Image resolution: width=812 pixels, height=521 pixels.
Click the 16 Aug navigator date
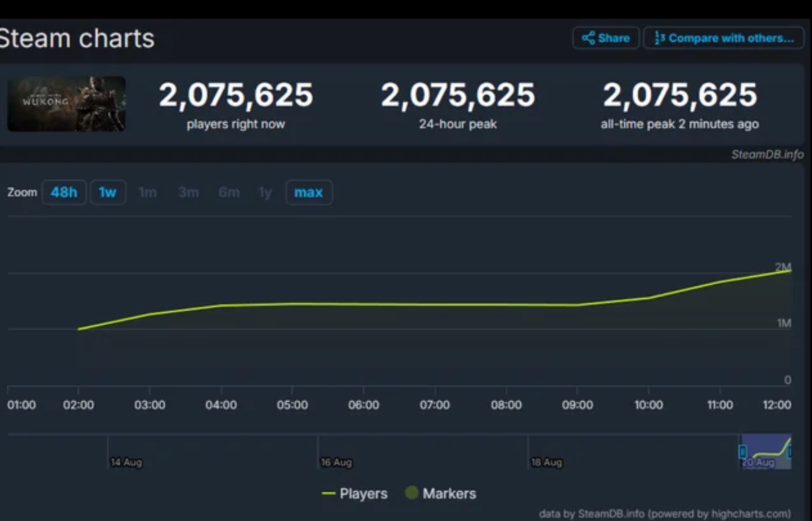[336, 462]
